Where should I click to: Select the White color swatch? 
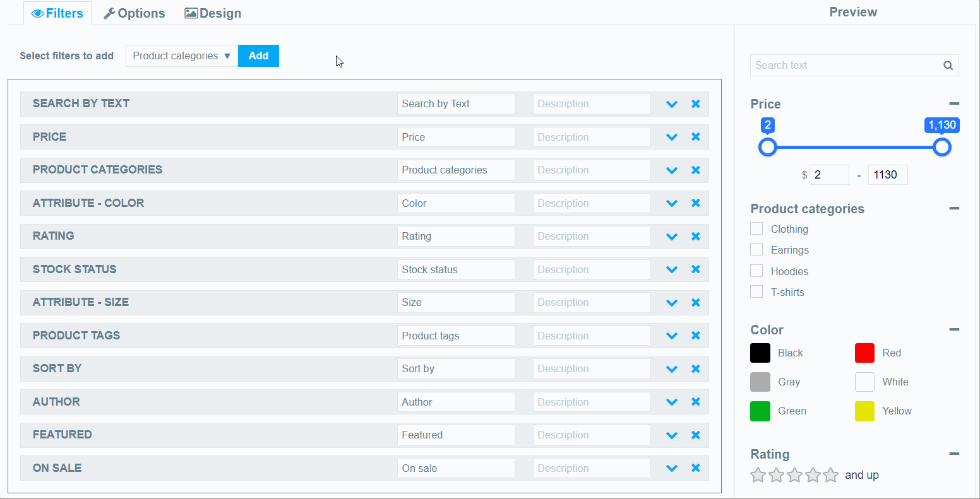pyautogui.click(x=865, y=382)
